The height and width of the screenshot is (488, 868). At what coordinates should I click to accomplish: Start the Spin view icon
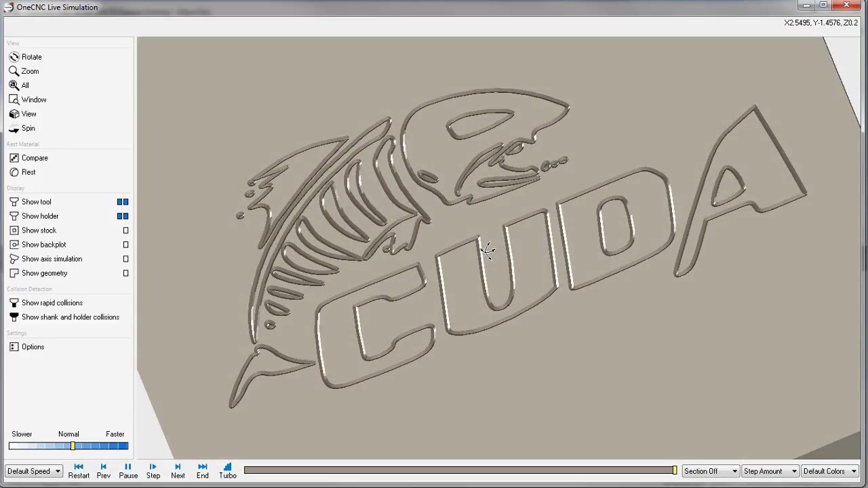(14, 128)
